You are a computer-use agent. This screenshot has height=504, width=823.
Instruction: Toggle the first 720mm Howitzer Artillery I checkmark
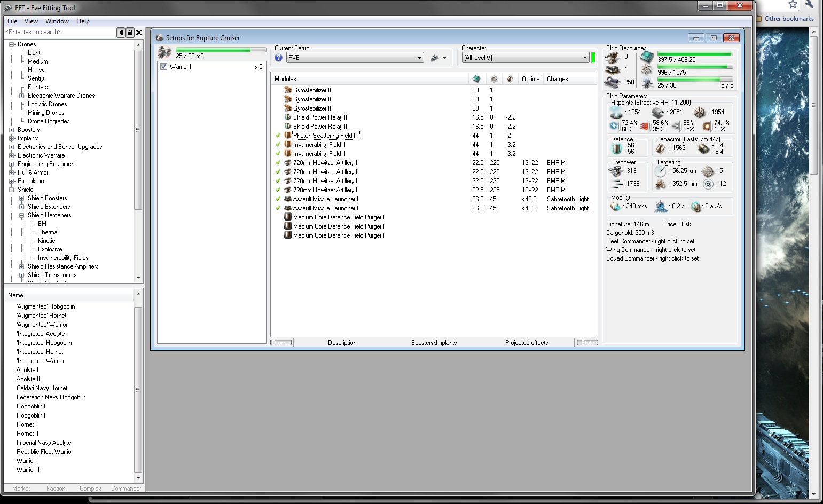pyautogui.click(x=278, y=163)
